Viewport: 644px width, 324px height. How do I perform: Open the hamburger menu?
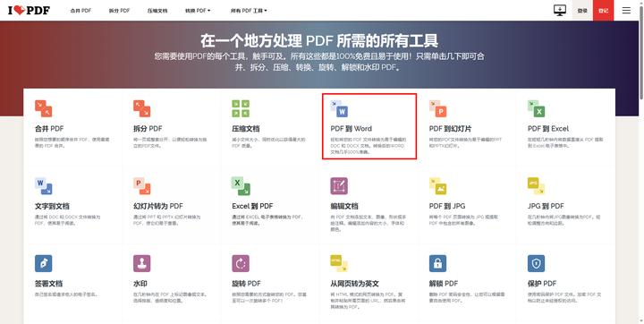(626, 10)
